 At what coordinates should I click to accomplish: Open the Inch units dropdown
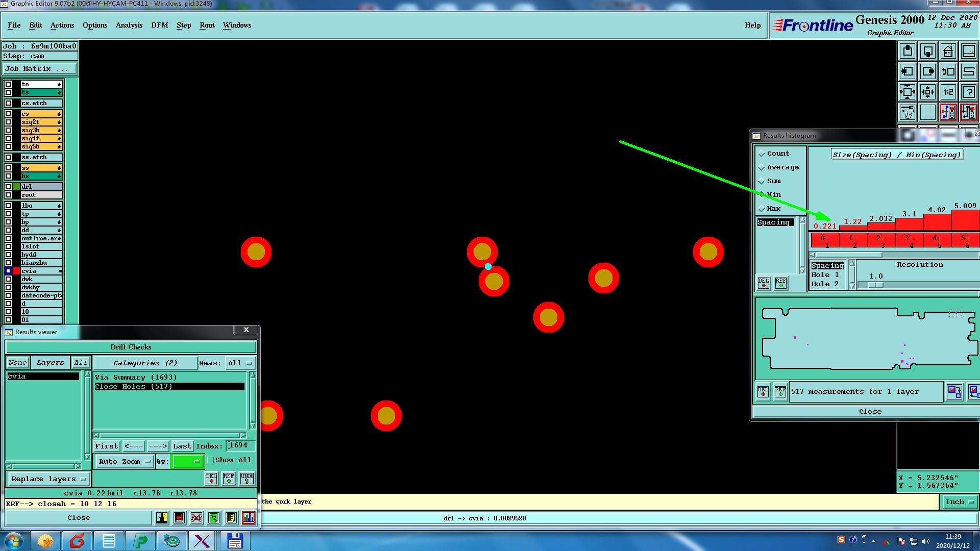tap(959, 502)
